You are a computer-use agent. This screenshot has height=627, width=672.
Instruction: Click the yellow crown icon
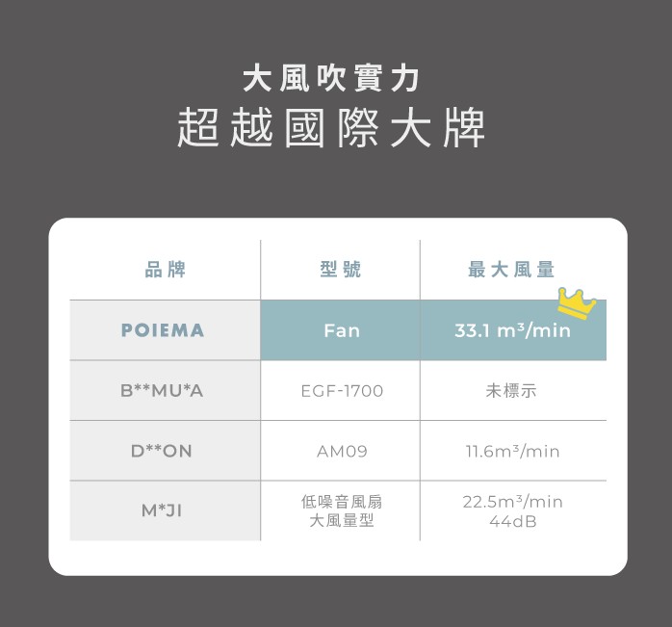[577, 302]
